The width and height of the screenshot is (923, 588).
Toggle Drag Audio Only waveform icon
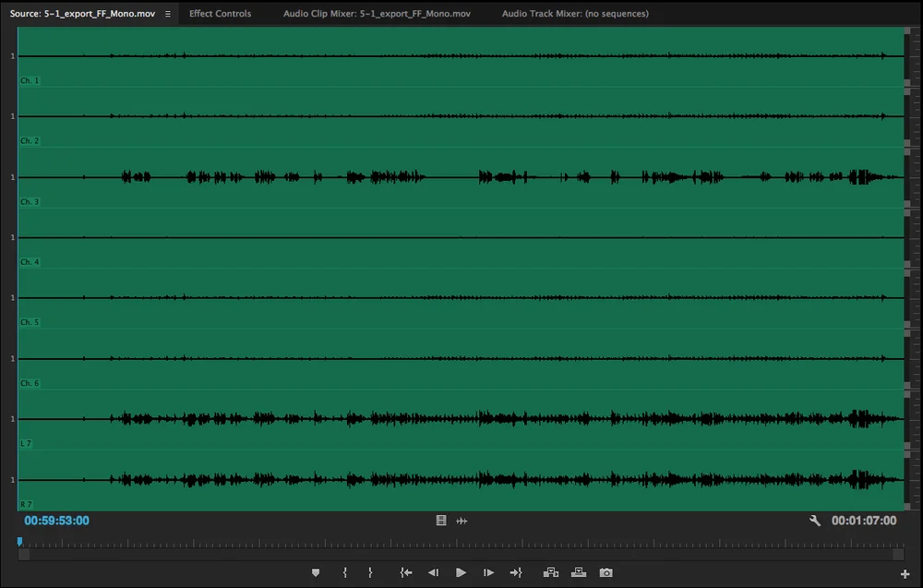coord(461,521)
